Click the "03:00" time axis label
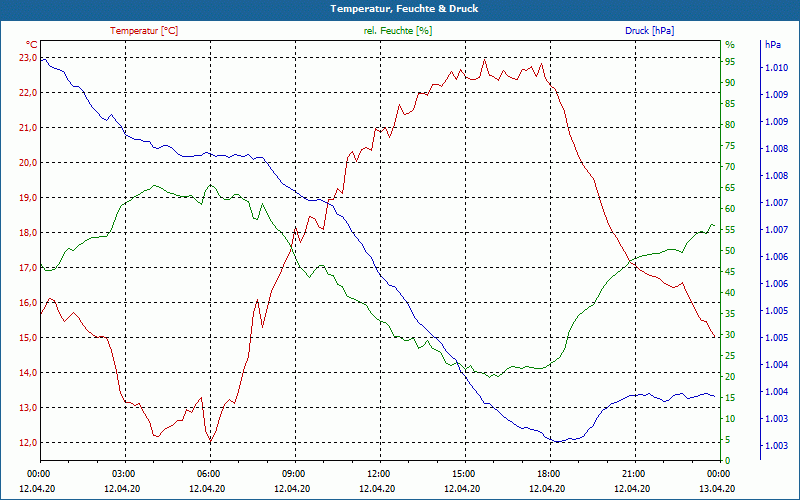 pos(124,473)
